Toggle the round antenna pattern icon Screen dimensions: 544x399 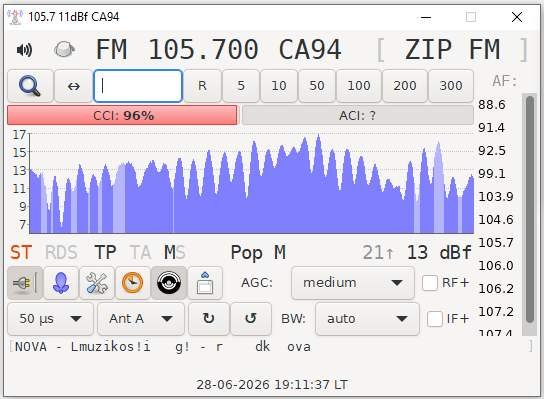(169, 283)
